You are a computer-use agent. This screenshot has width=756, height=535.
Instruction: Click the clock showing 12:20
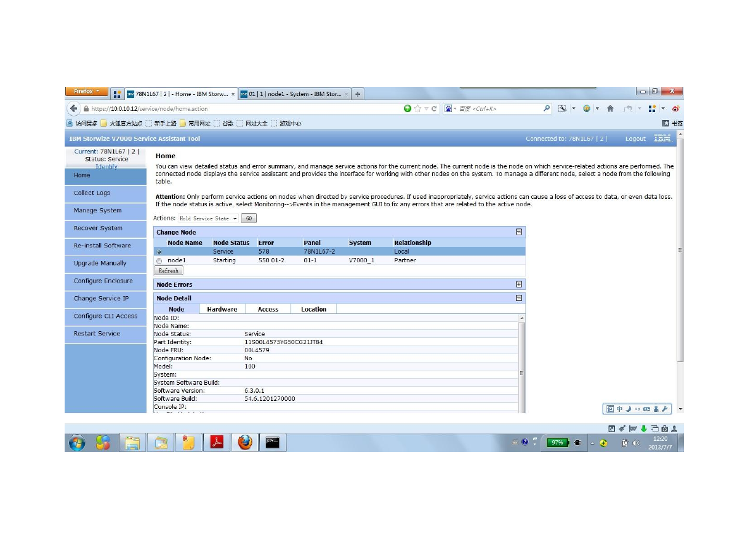[660, 438]
